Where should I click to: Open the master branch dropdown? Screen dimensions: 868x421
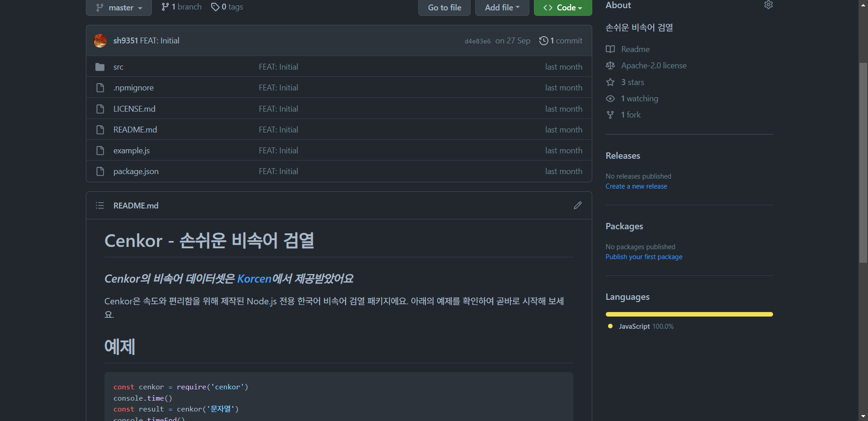tap(119, 8)
